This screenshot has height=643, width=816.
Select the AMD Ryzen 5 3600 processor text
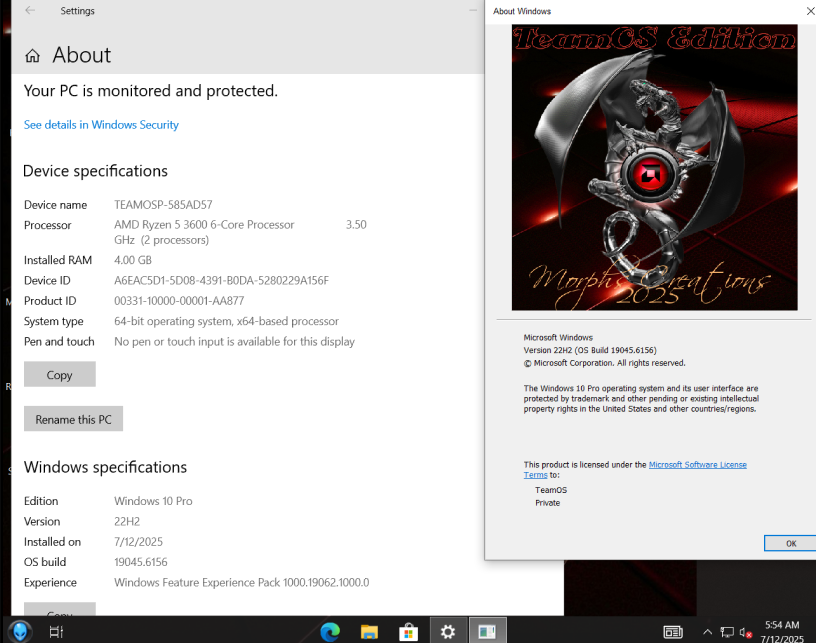(x=240, y=232)
